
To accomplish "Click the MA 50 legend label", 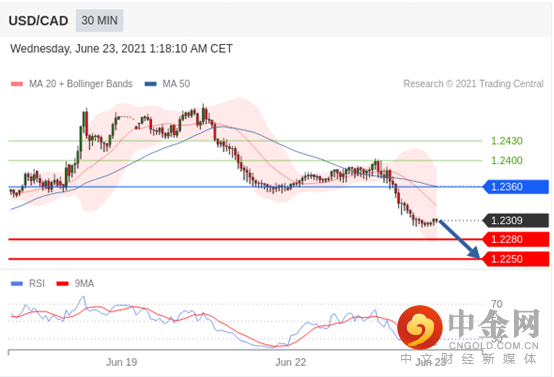I will click(176, 84).
